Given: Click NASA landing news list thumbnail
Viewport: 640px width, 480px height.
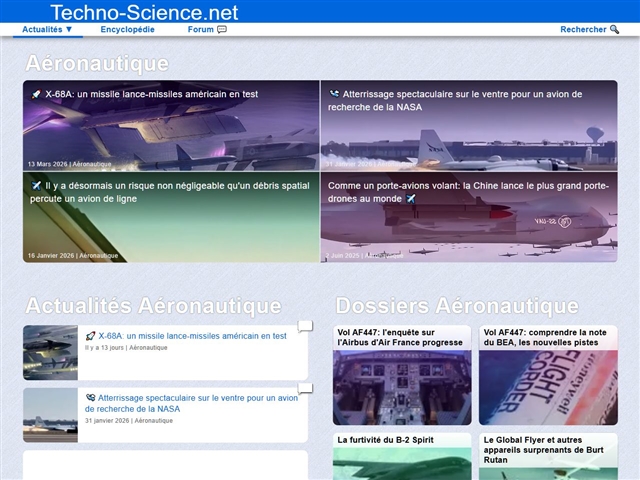Looking at the screenshot, I should pos(50,415).
